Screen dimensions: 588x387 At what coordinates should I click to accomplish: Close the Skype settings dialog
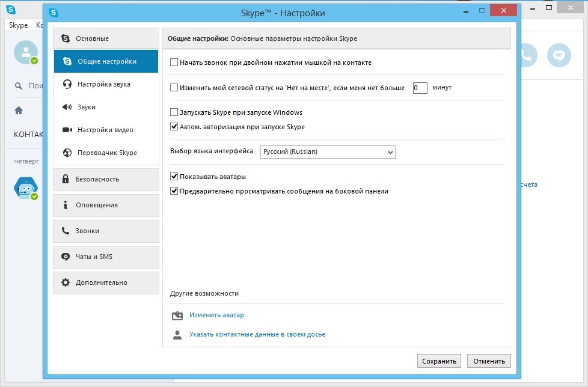[x=504, y=10]
